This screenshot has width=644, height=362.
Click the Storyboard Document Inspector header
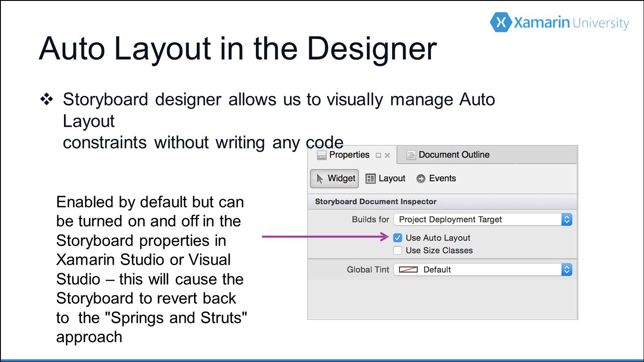[x=442, y=202]
